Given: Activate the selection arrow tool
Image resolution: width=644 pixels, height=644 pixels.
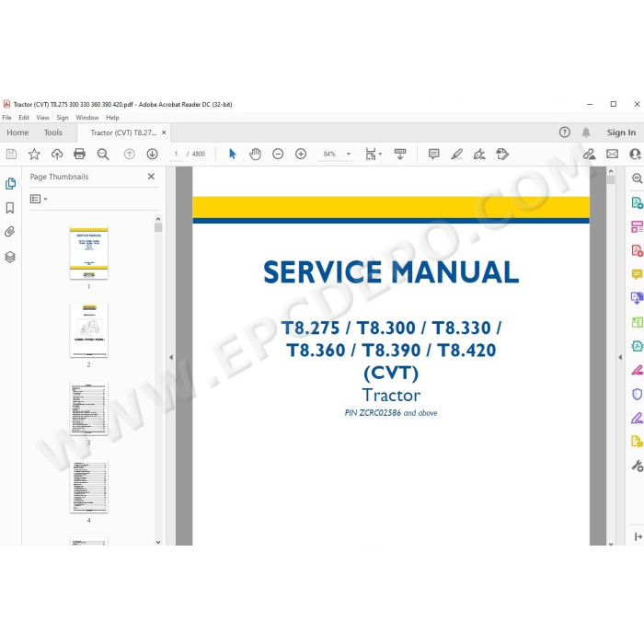Looking at the screenshot, I should pyautogui.click(x=233, y=154).
